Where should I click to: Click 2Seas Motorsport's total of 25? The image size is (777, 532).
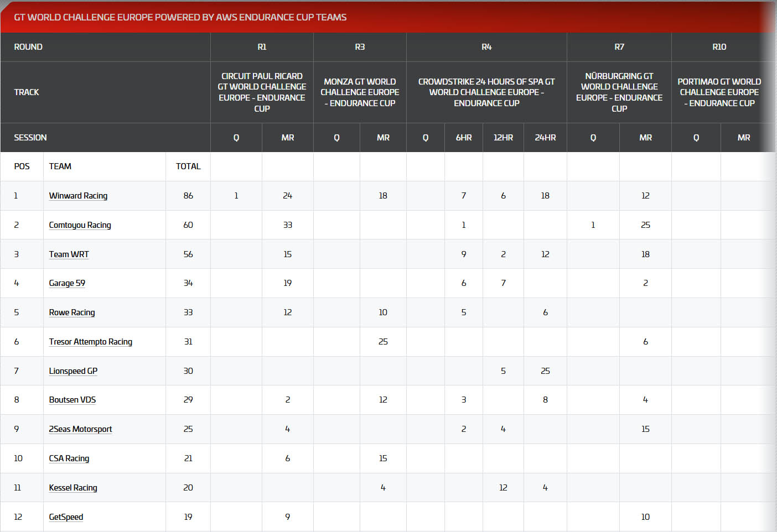[188, 429]
